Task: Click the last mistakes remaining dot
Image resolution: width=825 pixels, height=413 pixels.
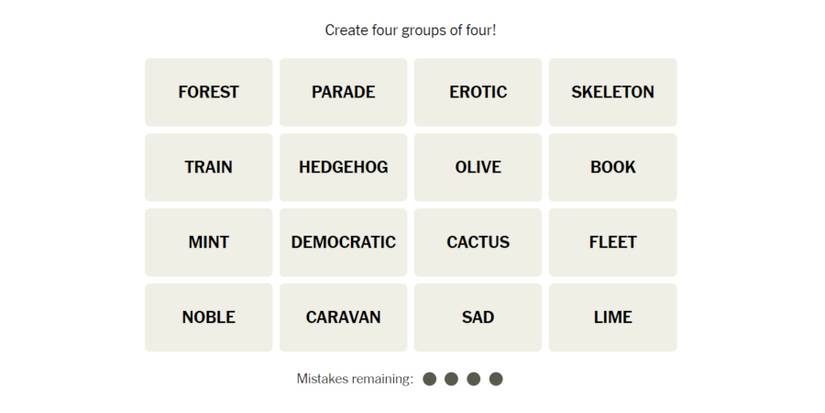Action: (496, 379)
